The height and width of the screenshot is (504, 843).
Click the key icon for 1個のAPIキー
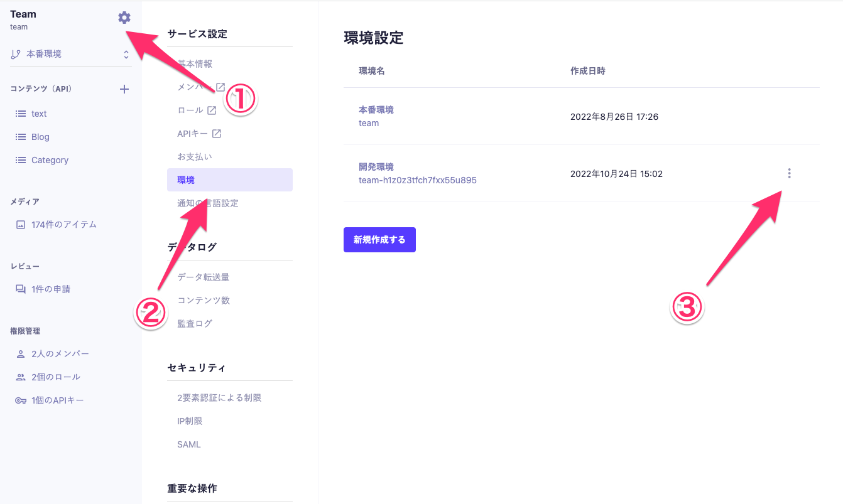pos(21,400)
